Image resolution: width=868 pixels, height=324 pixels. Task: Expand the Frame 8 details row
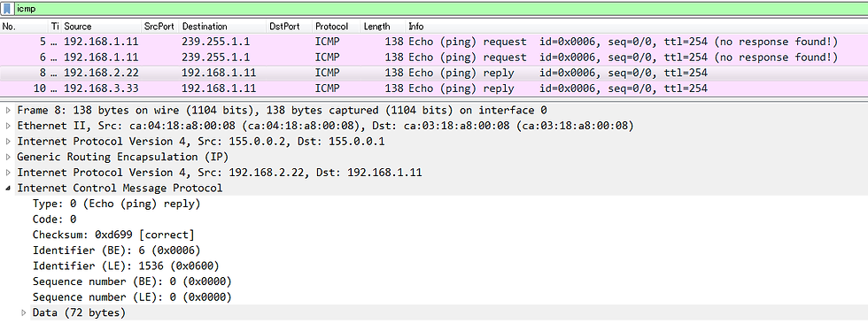pyautogui.click(x=8, y=110)
